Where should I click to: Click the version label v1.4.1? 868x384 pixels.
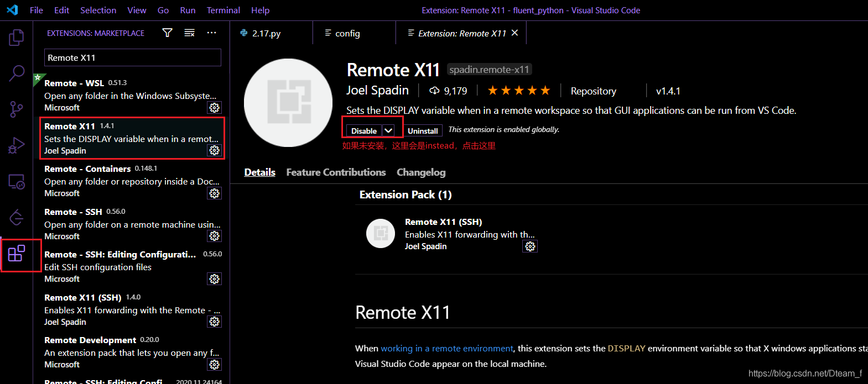[668, 91]
